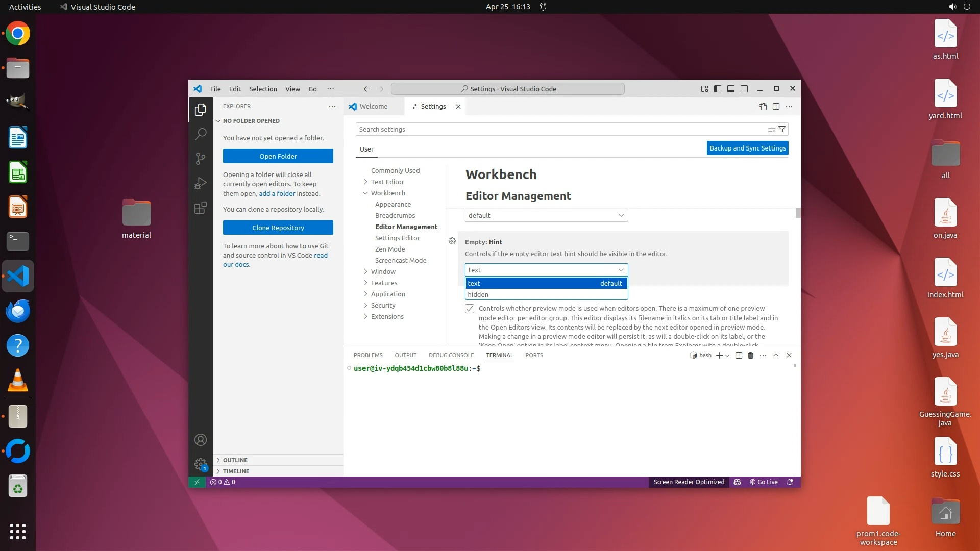Click the 'add a folder' link
The width and height of the screenshot is (980, 551).
pyautogui.click(x=277, y=193)
